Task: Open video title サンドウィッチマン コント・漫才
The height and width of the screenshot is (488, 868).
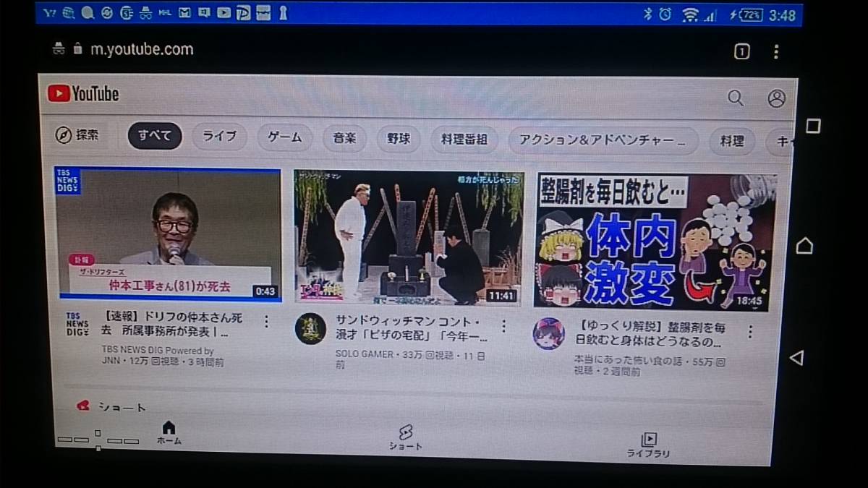Action: 412,329
